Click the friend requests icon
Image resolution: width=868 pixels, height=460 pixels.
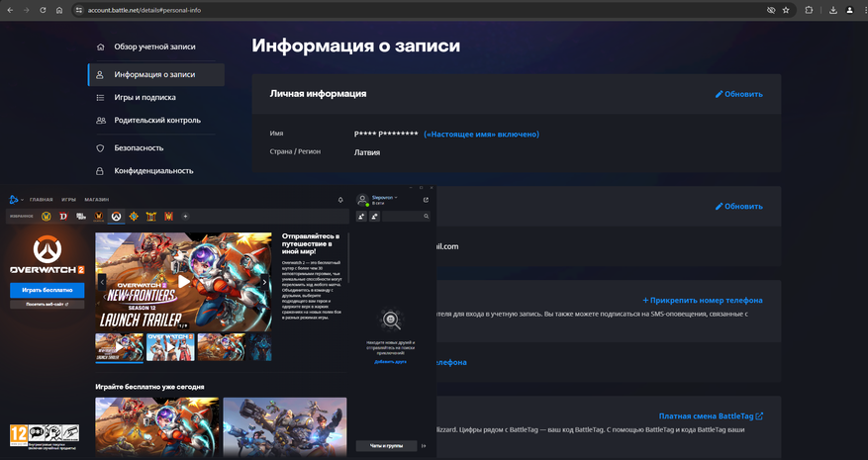[x=375, y=217]
